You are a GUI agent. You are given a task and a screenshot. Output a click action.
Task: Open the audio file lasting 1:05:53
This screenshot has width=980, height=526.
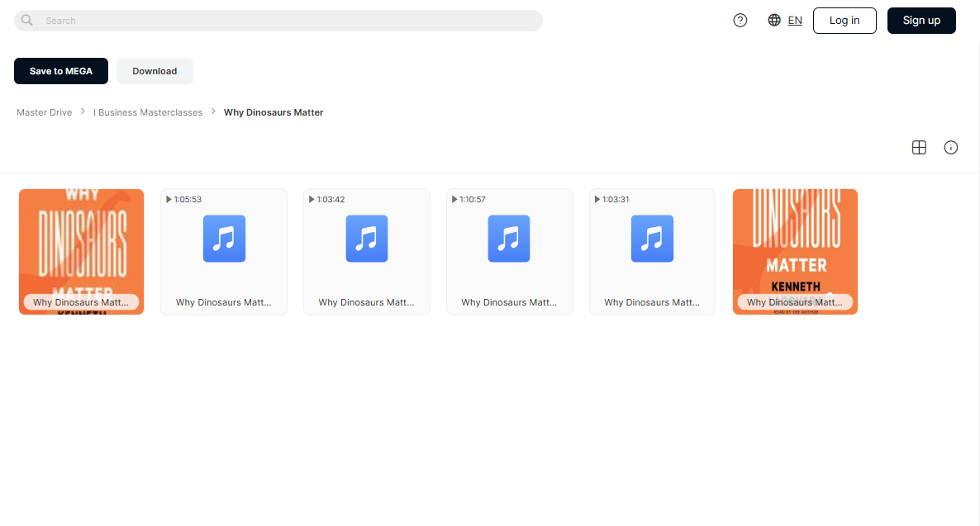(x=224, y=252)
